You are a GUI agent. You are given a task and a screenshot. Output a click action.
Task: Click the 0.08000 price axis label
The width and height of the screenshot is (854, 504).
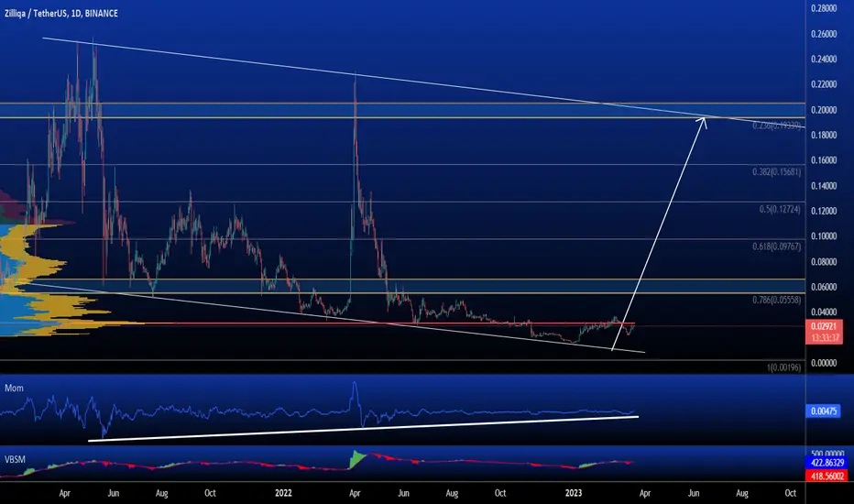(x=824, y=261)
